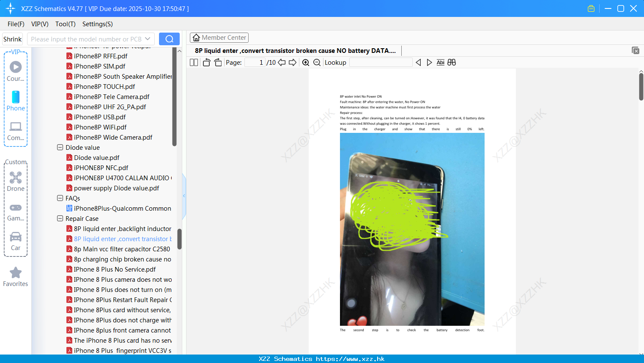Click the XZZ app logo
The height and width of the screenshot is (363, 644).
point(11,8)
